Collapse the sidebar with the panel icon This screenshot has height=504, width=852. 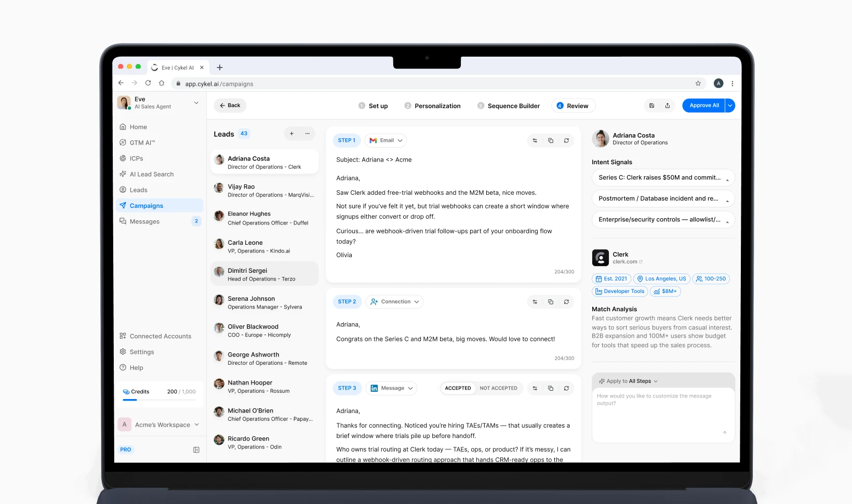click(196, 449)
